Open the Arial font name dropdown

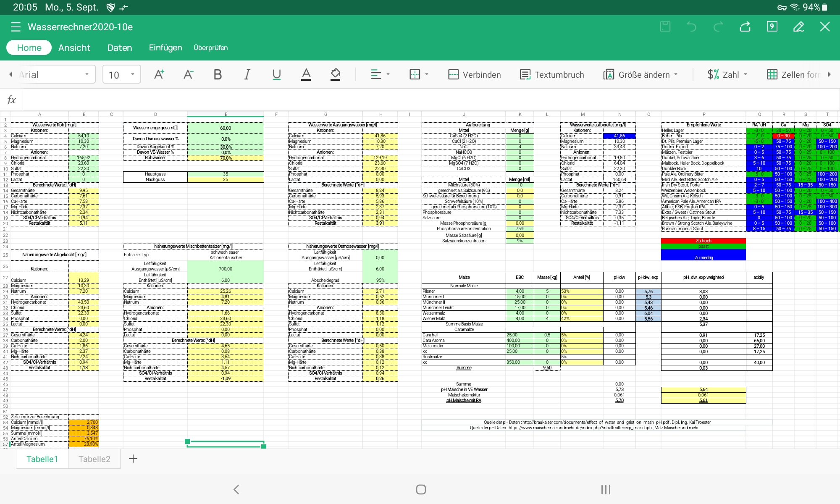point(55,75)
